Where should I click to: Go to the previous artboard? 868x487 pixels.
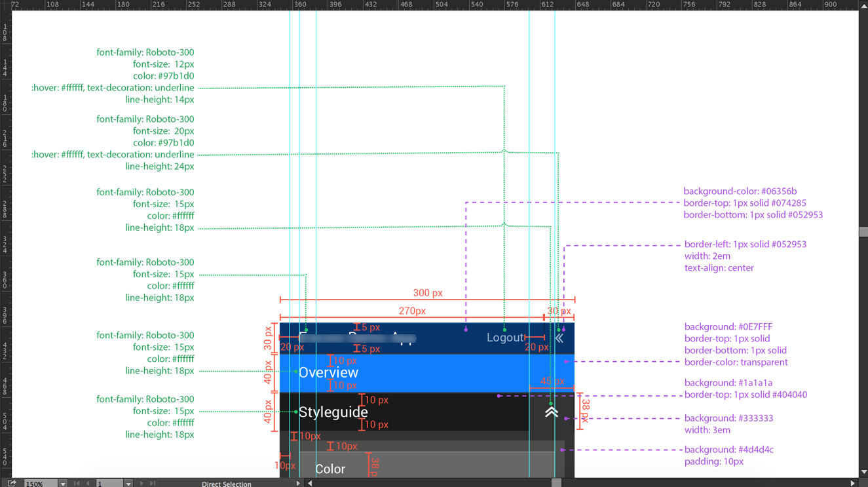pyautogui.click(x=88, y=483)
